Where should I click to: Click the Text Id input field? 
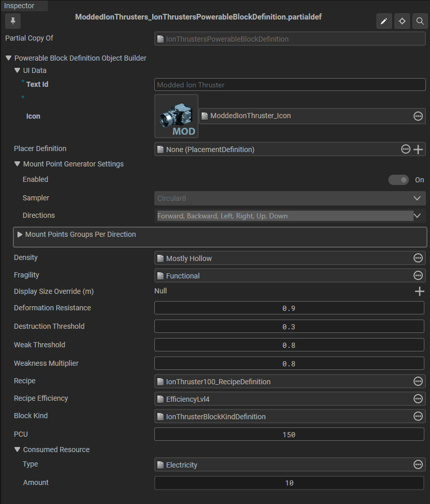tap(290, 85)
